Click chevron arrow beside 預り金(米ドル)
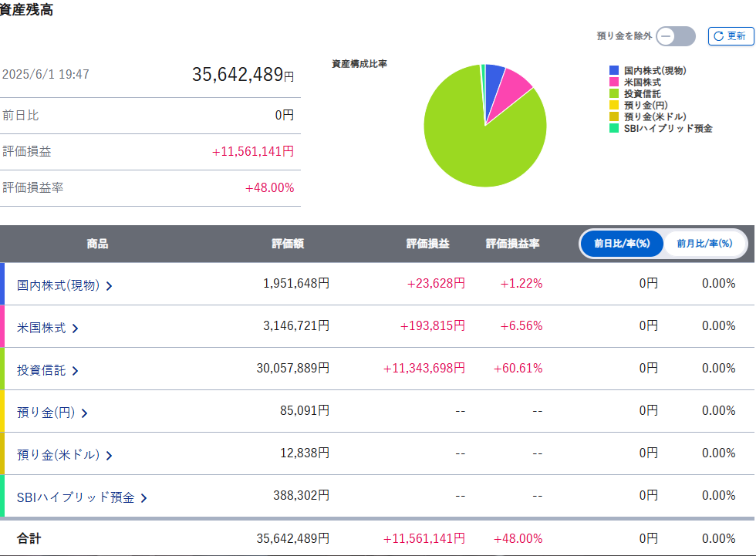This screenshot has width=756, height=556. pos(109,456)
